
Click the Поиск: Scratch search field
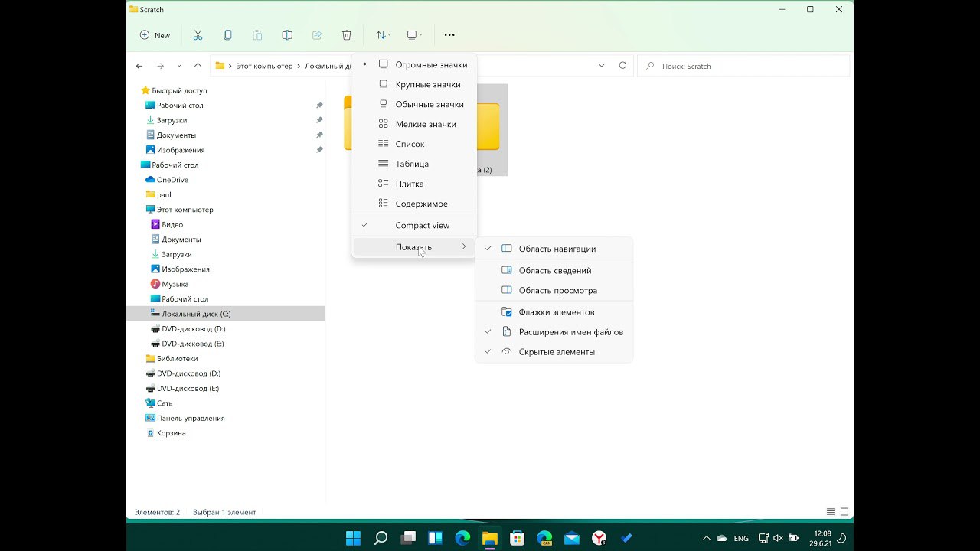pos(743,66)
